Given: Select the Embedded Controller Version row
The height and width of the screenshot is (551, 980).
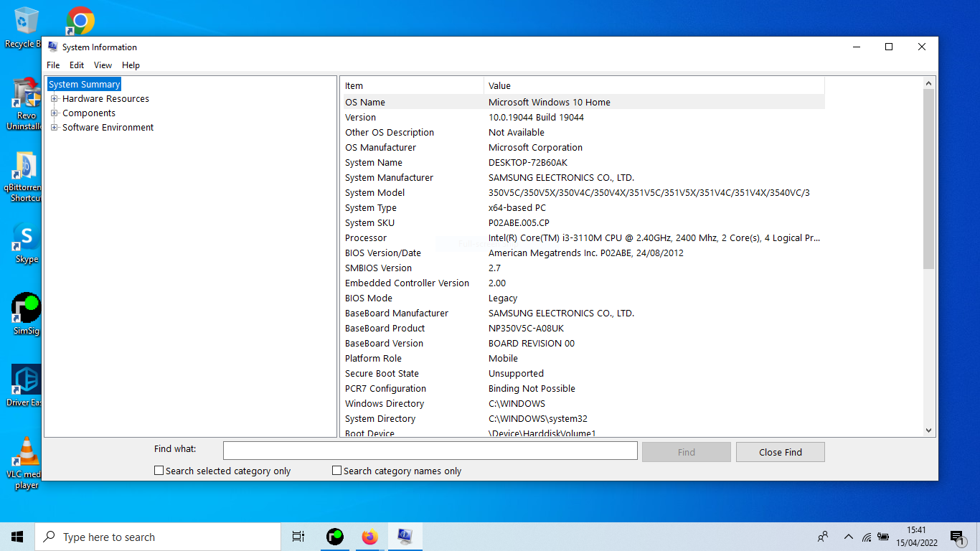Looking at the screenshot, I should pos(584,283).
